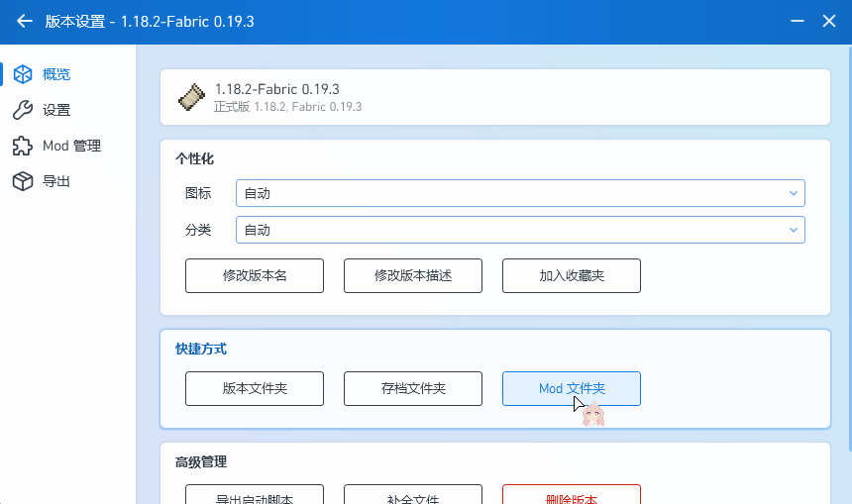Click the 高级管理 section header

pos(201,462)
